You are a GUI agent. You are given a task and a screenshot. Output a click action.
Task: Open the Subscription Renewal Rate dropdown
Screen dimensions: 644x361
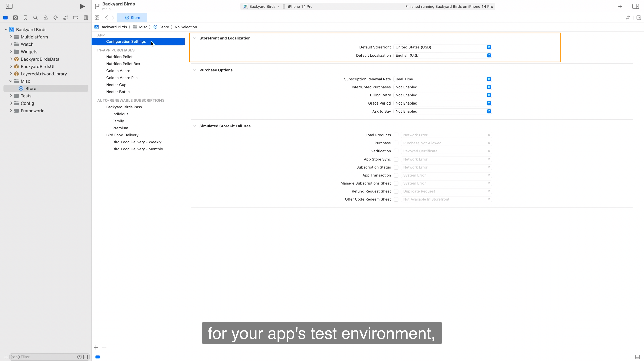click(x=442, y=79)
